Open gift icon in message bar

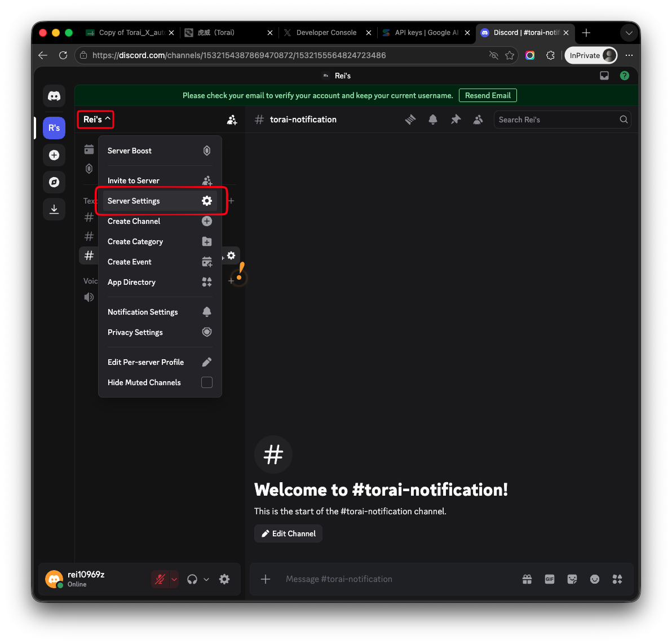tap(527, 579)
